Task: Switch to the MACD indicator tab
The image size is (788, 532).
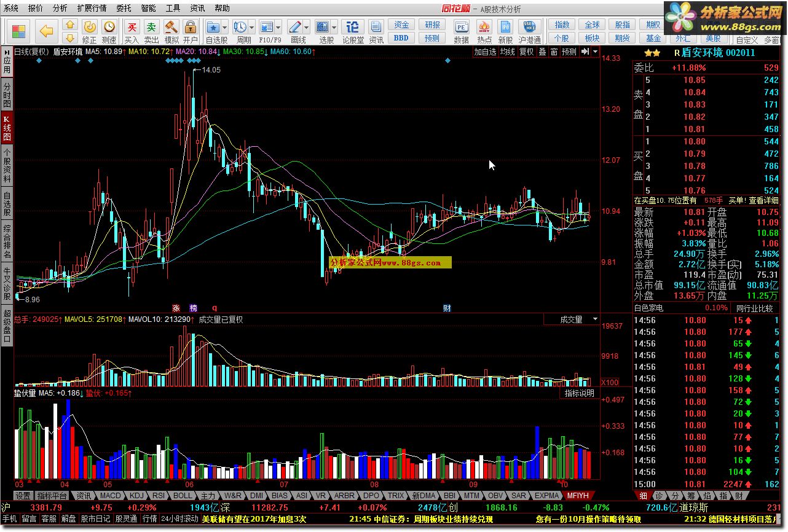Action: coord(111,495)
